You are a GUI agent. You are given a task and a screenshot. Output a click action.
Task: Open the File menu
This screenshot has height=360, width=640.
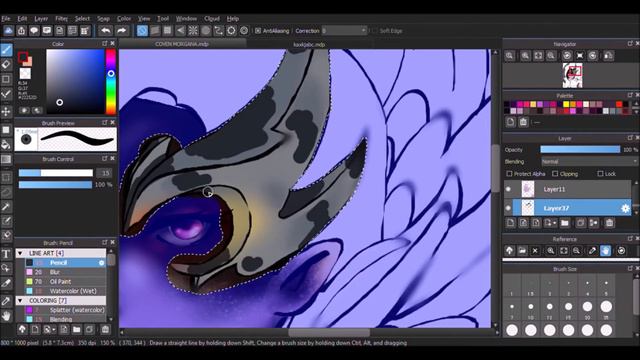point(6,19)
